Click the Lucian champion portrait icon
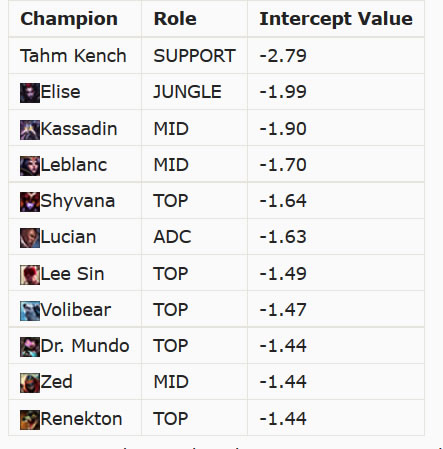This screenshot has height=449, width=443. [x=30, y=238]
